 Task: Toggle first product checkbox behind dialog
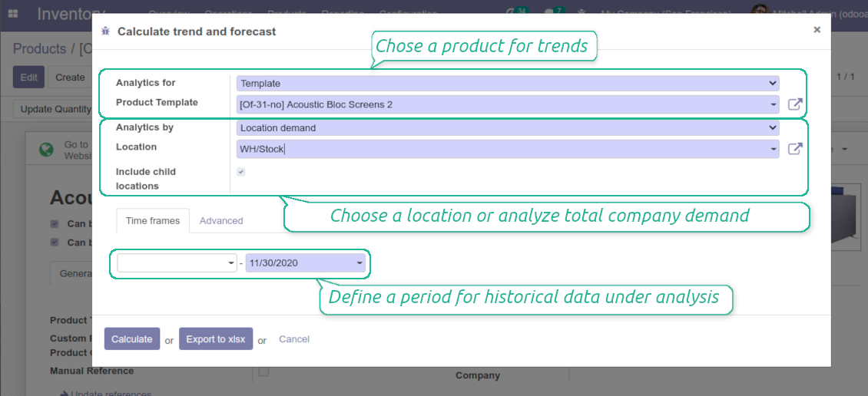pyautogui.click(x=55, y=224)
